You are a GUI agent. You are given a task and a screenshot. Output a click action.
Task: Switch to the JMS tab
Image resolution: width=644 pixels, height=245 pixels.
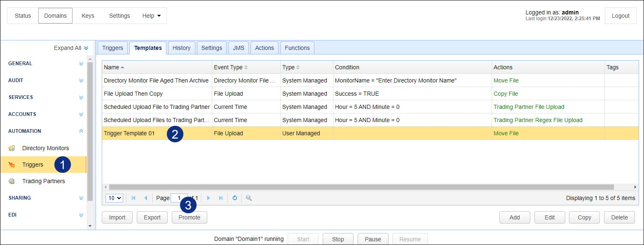239,48
